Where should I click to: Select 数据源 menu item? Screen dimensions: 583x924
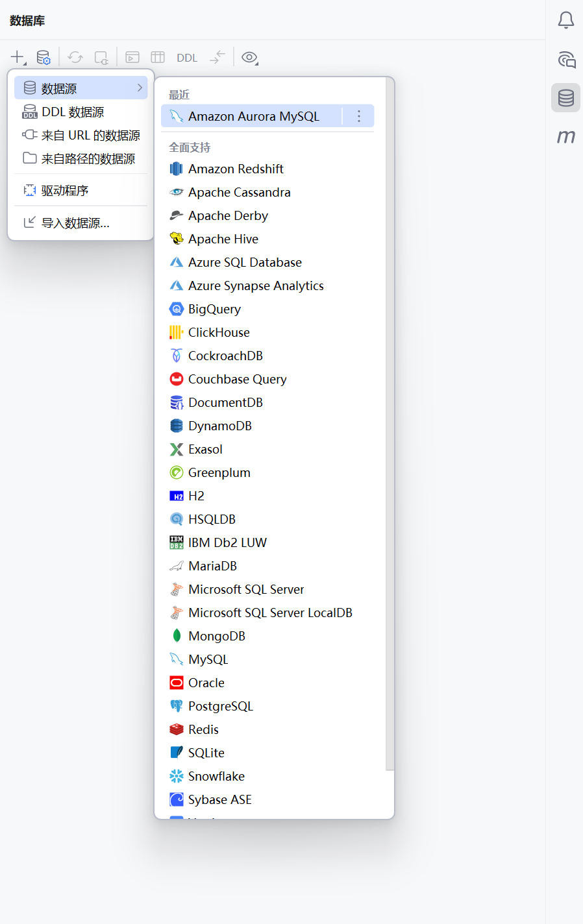click(x=81, y=88)
